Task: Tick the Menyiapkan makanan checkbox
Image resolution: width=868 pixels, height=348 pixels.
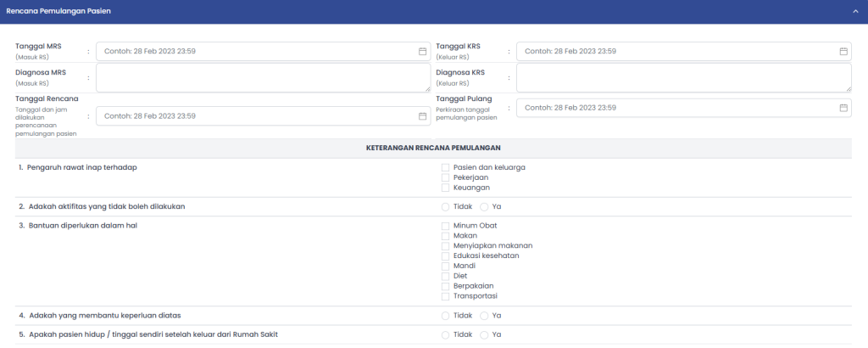Action: click(445, 245)
